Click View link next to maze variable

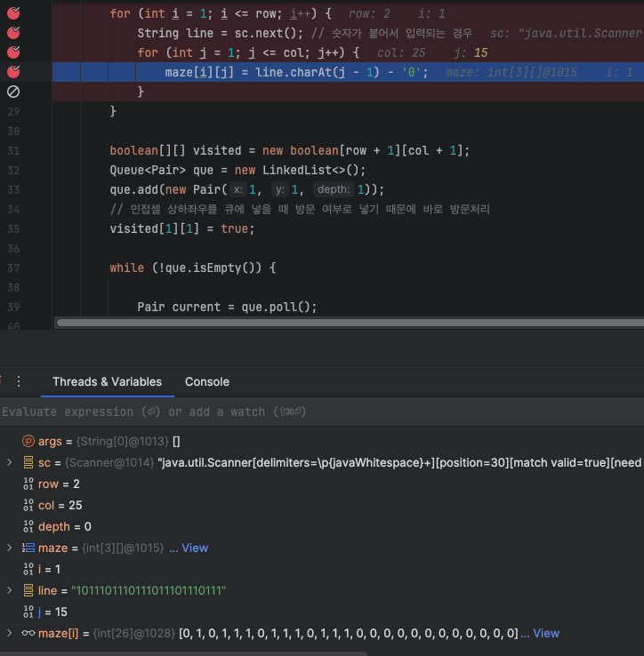pos(195,548)
